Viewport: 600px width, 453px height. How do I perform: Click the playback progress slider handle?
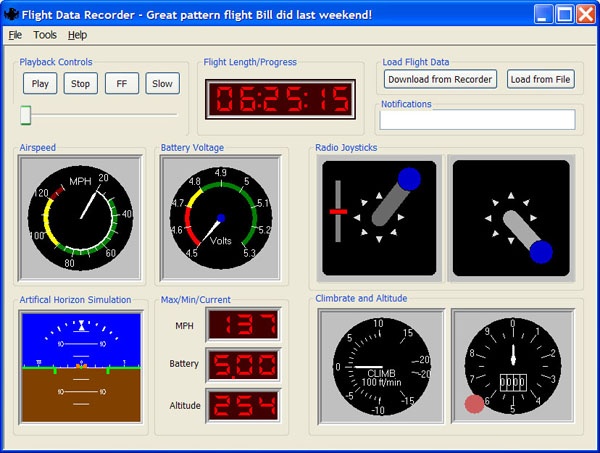click(x=26, y=116)
